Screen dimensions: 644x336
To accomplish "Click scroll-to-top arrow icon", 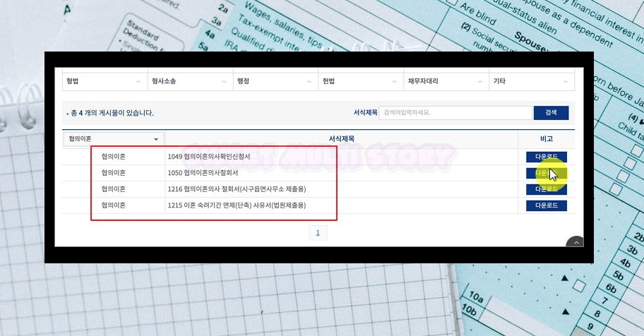I will (575, 242).
